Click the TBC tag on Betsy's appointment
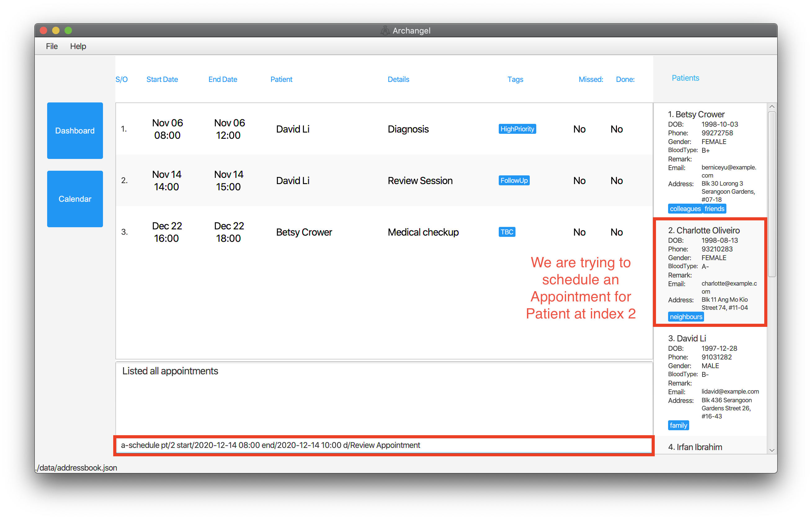 pyautogui.click(x=506, y=232)
